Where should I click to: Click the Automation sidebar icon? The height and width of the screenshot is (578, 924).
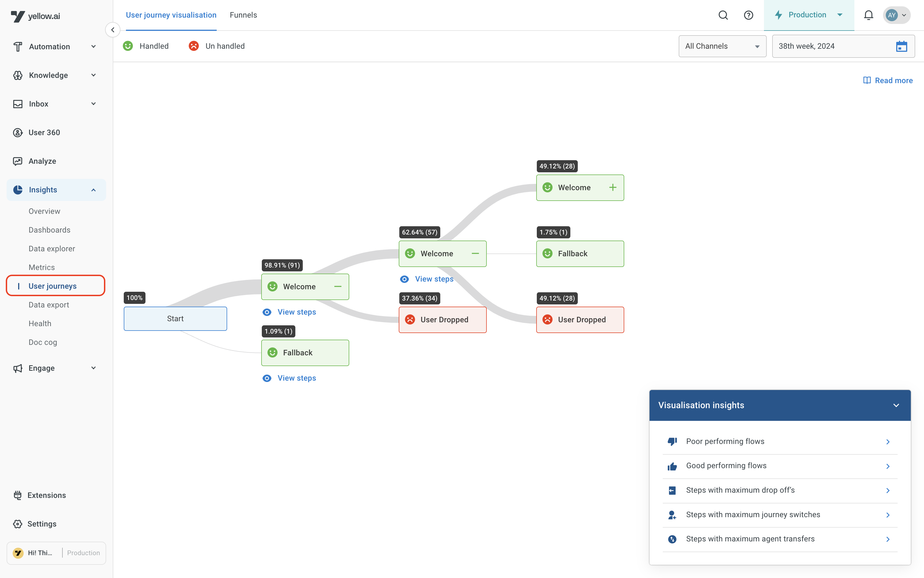coord(18,47)
